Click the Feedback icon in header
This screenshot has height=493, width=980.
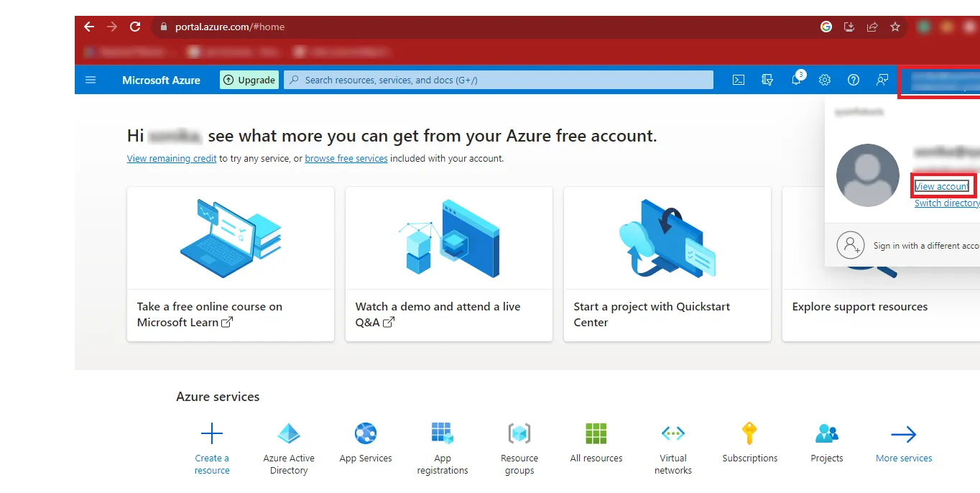point(882,80)
